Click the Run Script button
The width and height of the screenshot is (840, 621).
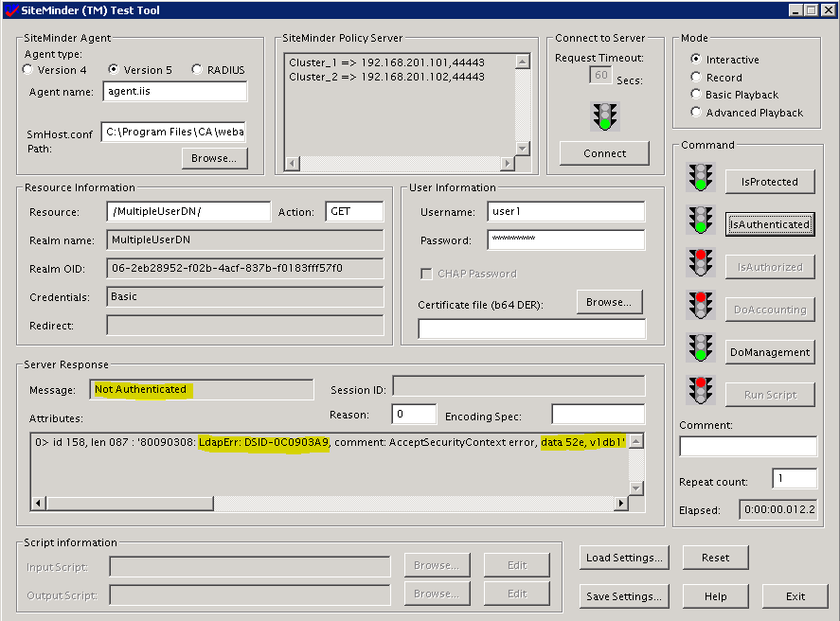[x=770, y=395]
